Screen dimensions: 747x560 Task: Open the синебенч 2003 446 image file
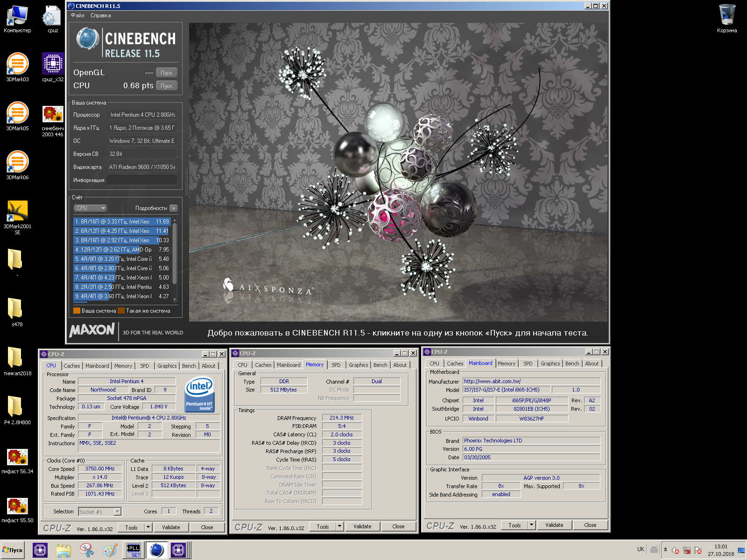pos(53,120)
